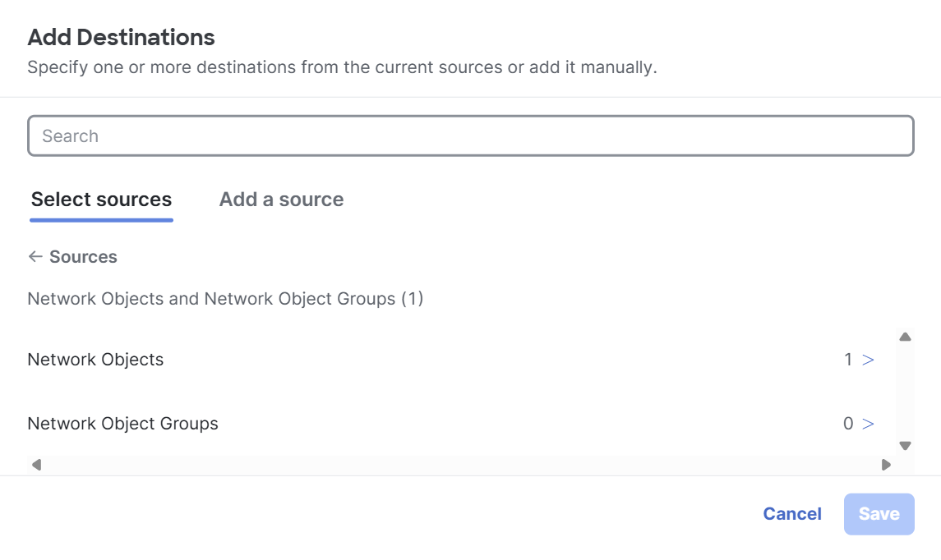
Task: Cancel the Add Destinations dialog
Action: coord(792,514)
